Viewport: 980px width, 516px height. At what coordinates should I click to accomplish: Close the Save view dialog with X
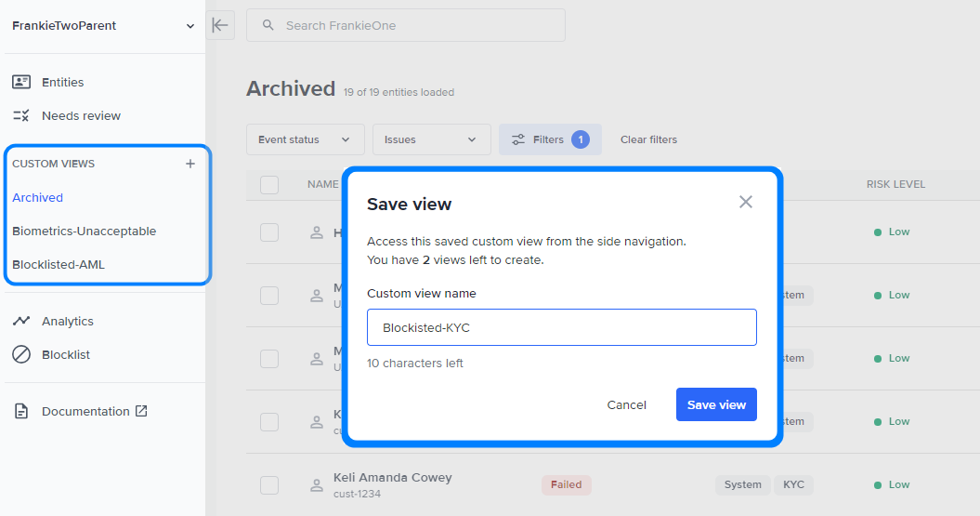point(745,202)
